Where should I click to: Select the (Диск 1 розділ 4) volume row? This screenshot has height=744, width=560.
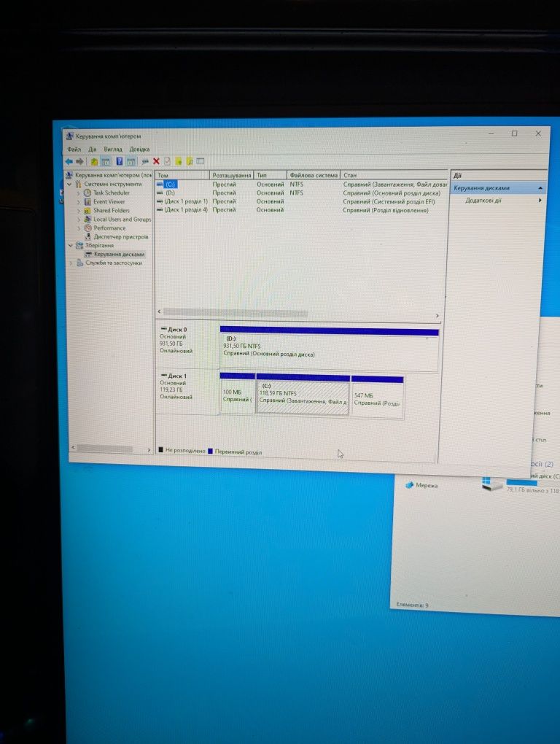click(x=302, y=210)
